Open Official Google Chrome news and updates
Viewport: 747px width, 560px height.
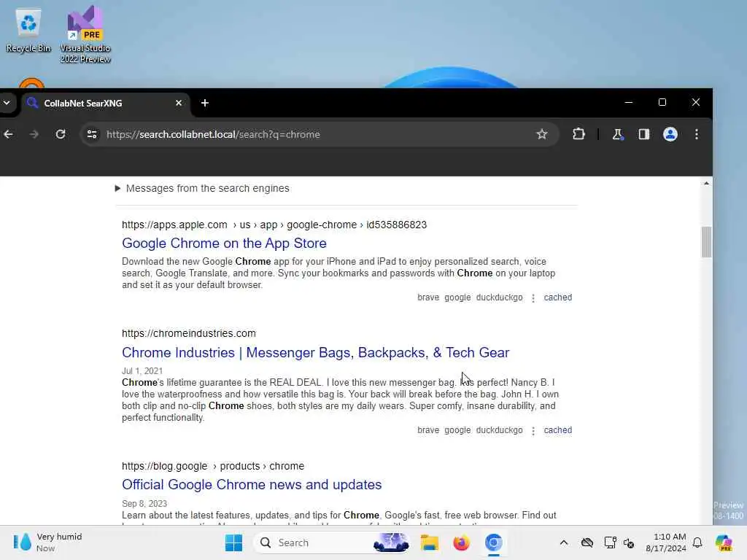coord(252,484)
